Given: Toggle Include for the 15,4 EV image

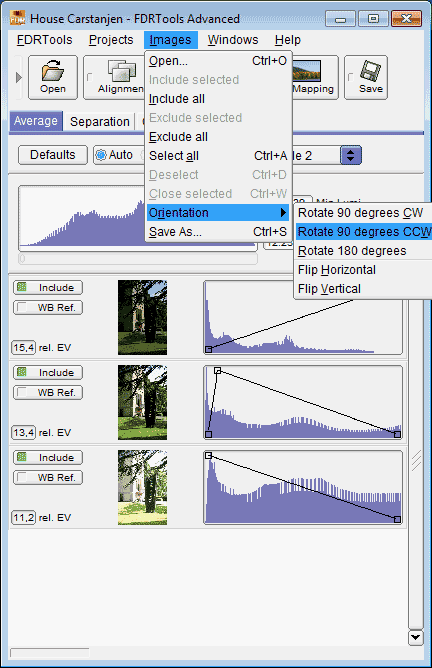Looking at the screenshot, I should [48, 288].
